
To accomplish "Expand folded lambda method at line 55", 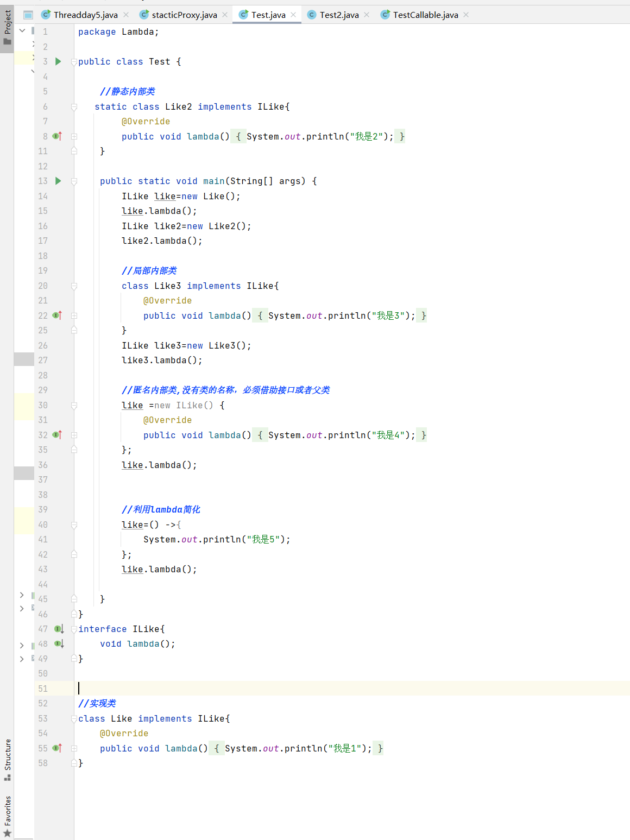I will pos(74,748).
